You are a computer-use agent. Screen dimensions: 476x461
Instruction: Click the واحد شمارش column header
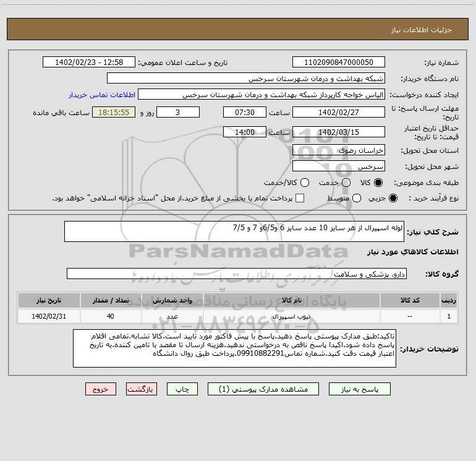pos(172,300)
